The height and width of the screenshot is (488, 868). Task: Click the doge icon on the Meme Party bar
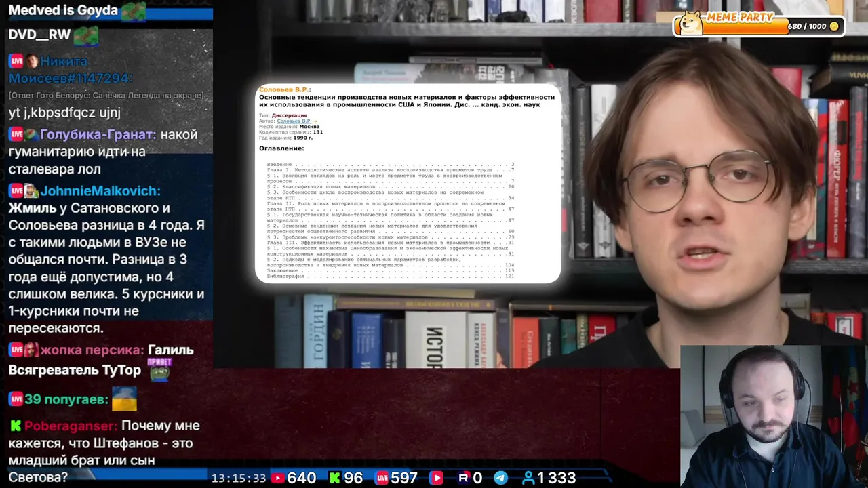(691, 24)
